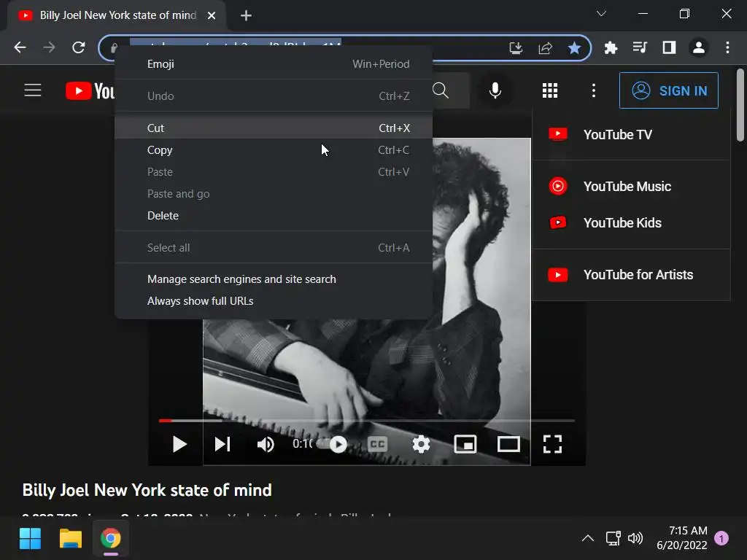This screenshot has height=560, width=747.
Task: Click the YouTube logo
Action: pyautogui.click(x=90, y=90)
